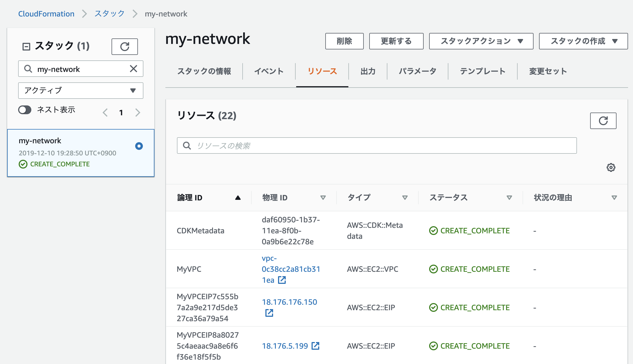Expand the スタックの作成 dropdown

(583, 41)
